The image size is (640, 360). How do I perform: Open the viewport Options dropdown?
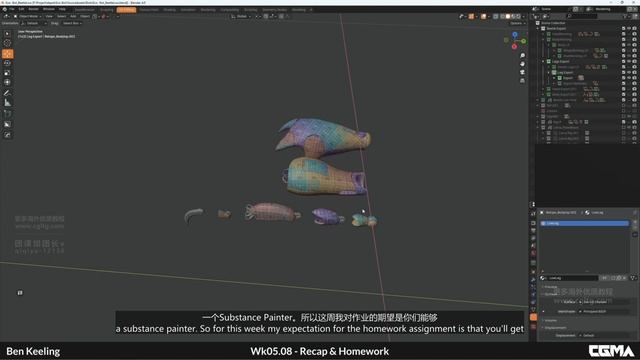(517, 23)
